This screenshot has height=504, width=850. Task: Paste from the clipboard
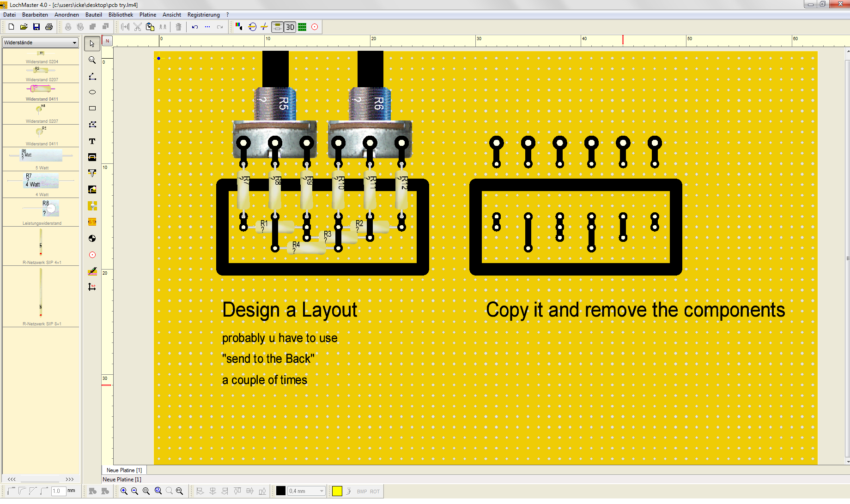coord(150,27)
